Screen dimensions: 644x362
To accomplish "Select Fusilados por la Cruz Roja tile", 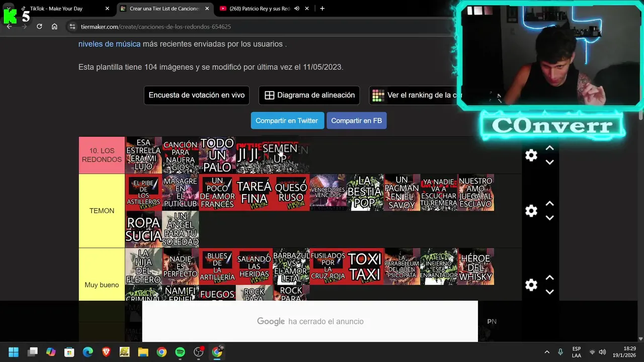I will (328, 266).
